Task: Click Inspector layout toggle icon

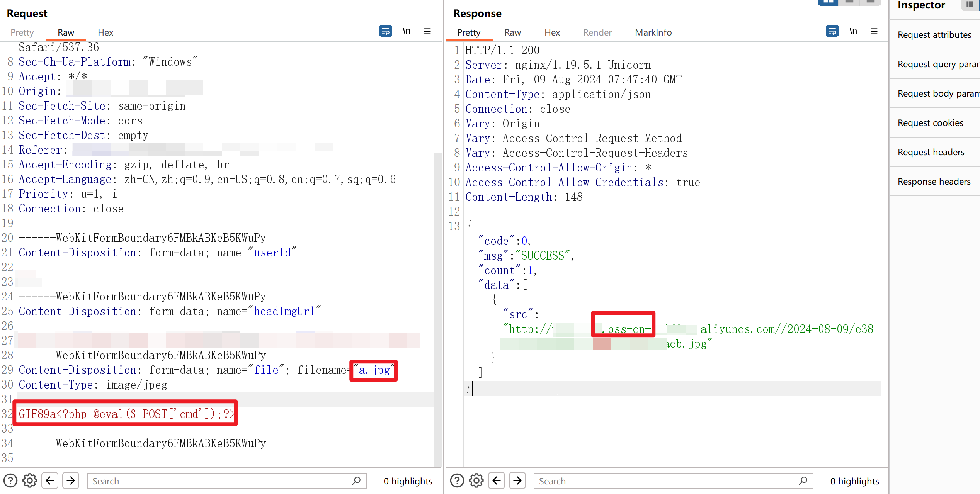Action: [x=969, y=5]
